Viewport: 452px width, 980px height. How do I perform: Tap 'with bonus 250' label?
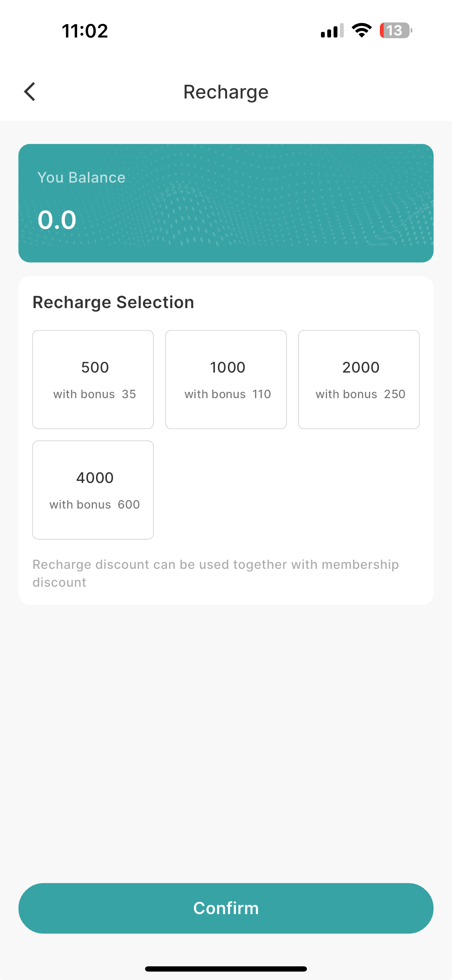(360, 394)
